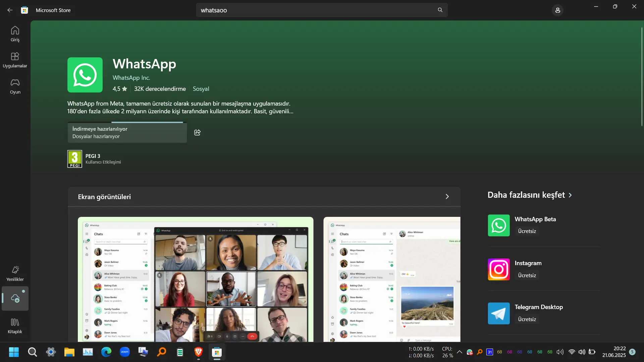Click the PEGI 3 rating badge
Image resolution: width=644 pixels, height=362 pixels.
coord(74,159)
